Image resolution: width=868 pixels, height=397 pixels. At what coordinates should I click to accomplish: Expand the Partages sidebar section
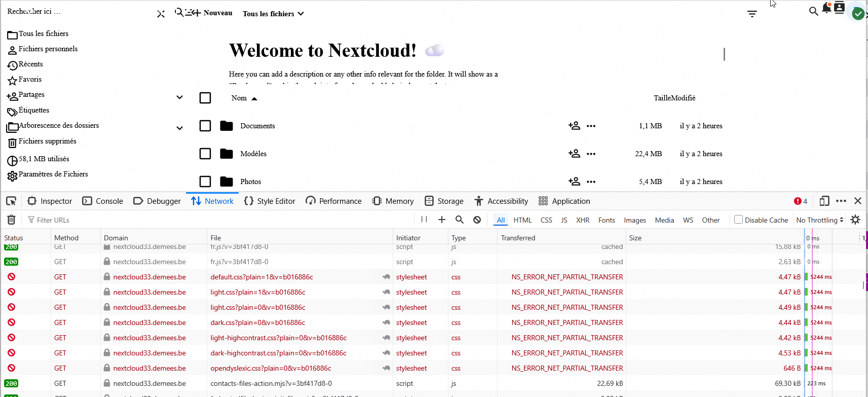(x=179, y=97)
